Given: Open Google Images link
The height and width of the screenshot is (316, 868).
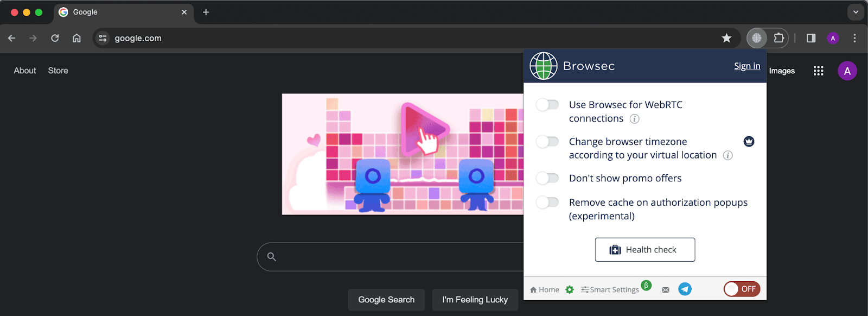Looking at the screenshot, I should coord(782,71).
